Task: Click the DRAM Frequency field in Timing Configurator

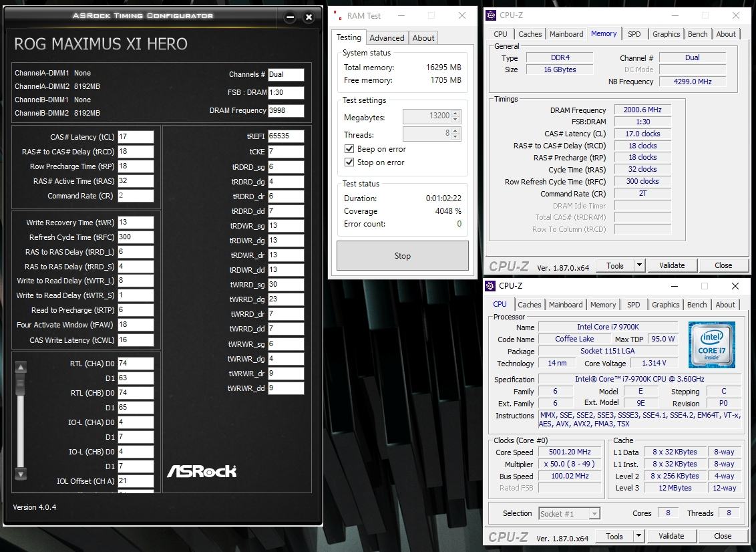Action: pyautogui.click(x=287, y=110)
